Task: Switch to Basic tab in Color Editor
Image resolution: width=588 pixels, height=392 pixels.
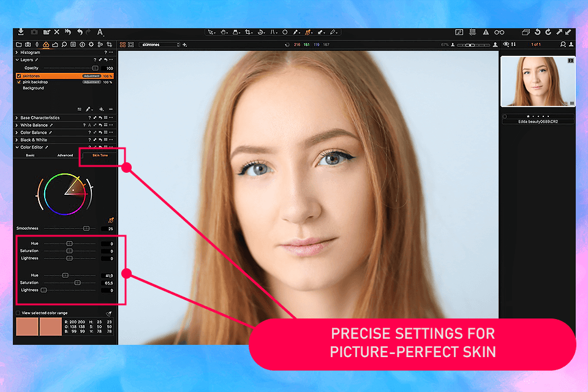Action: 31,156
